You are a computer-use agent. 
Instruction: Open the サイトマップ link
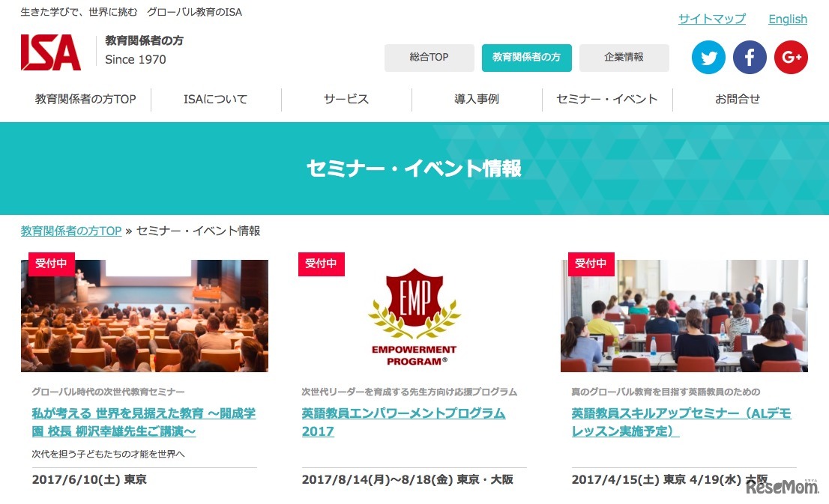click(711, 19)
